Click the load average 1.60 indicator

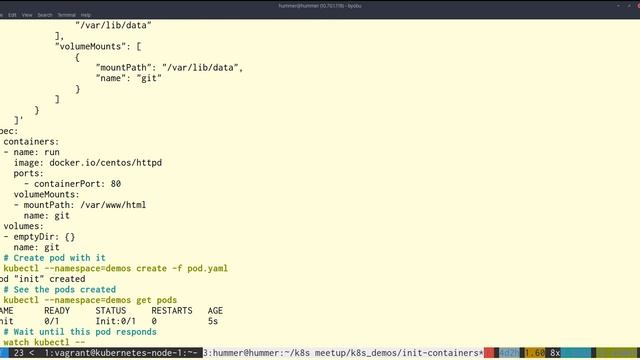(535, 353)
